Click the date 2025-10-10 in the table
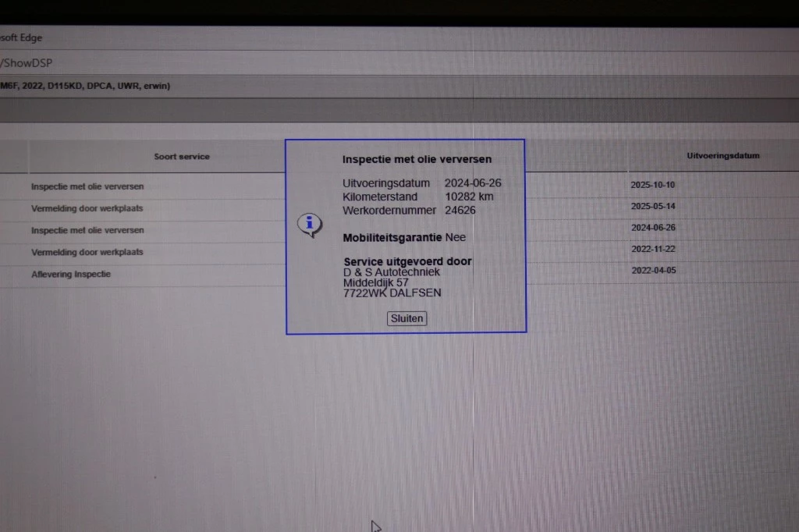Viewport: 799px width, 532px height. [652, 186]
